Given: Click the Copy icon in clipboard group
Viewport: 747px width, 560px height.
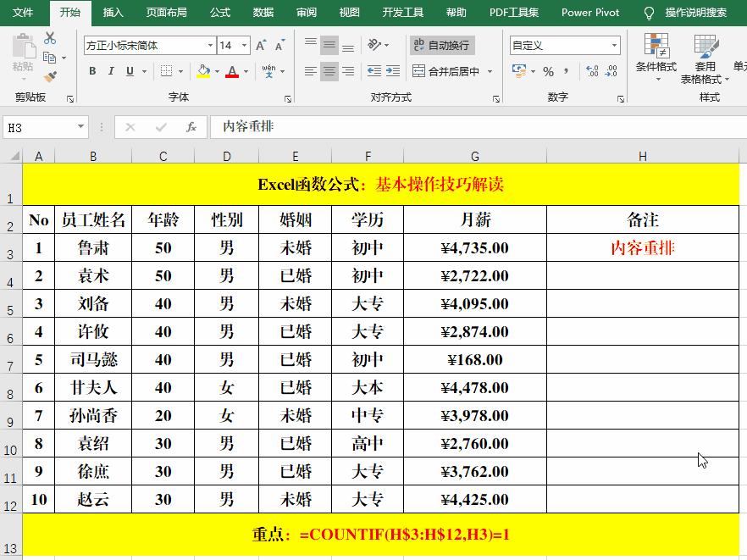Looking at the screenshot, I should 50,58.
